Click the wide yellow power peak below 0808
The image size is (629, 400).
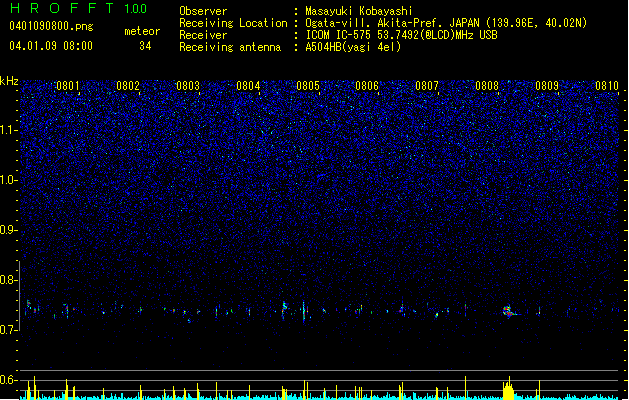click(508, 389)
